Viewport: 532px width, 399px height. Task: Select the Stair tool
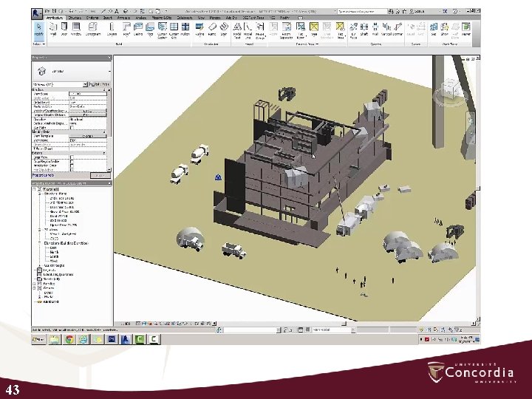pyautogui.click(x=224, y=29)
